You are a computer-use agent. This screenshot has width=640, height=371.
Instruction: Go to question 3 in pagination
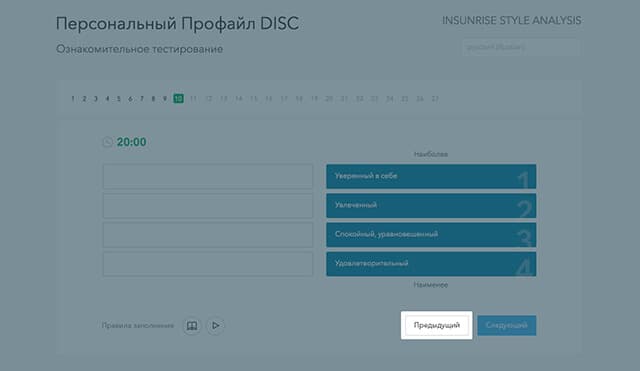(x=96, y=99)
